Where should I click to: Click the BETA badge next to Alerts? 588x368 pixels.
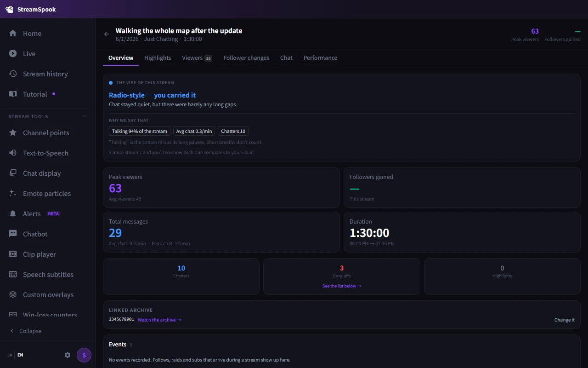(x=54, y=213)
